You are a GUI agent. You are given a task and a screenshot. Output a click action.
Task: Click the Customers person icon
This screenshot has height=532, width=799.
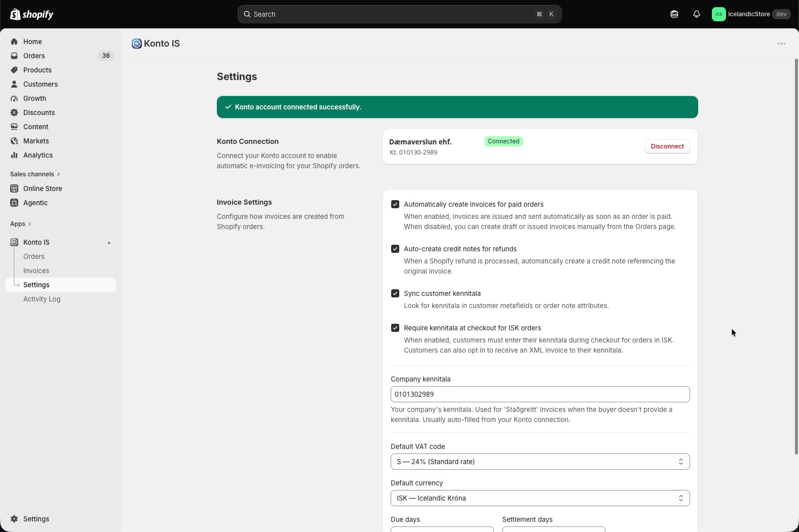(x=14, y=84)
